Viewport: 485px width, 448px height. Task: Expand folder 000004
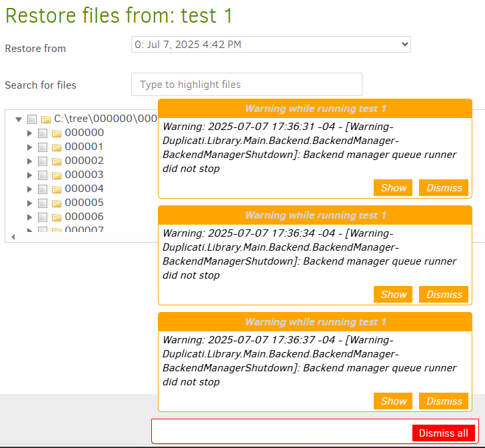30,189
